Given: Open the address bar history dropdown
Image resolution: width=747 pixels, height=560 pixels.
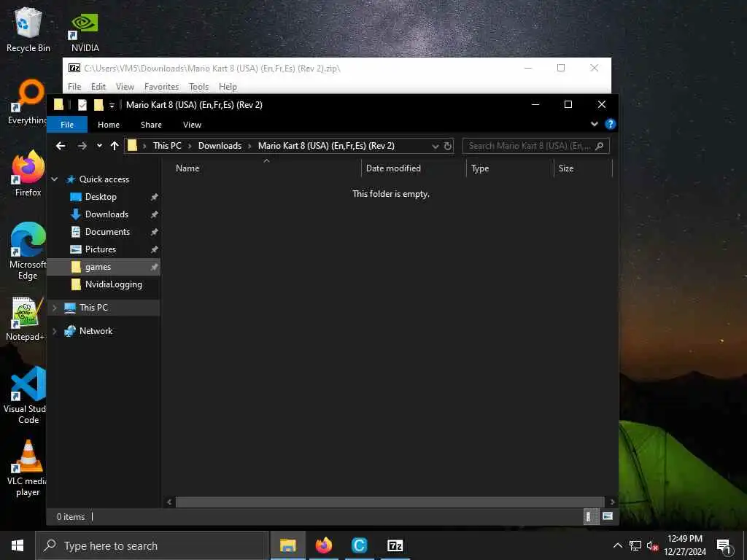Looking at the screenshot, I should click(x=435, y=146).
